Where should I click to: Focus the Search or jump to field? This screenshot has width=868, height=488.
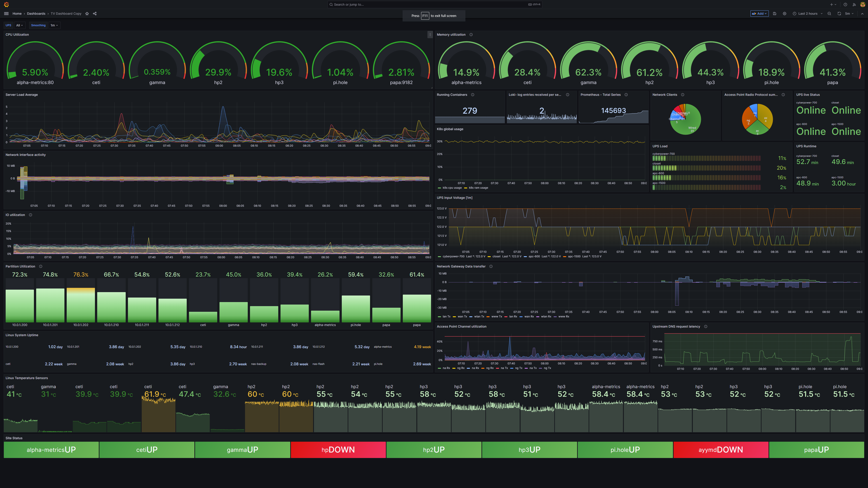[435, 4]
